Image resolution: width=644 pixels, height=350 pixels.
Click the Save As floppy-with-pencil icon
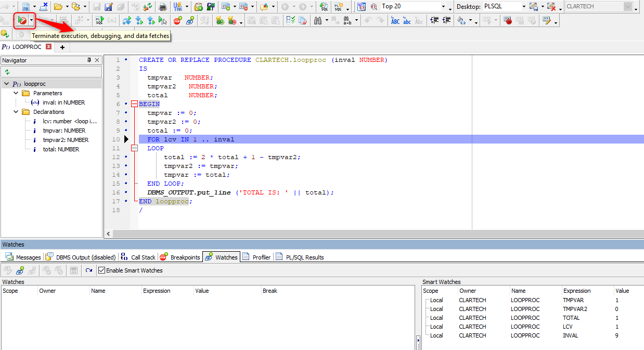coord(109,7)
